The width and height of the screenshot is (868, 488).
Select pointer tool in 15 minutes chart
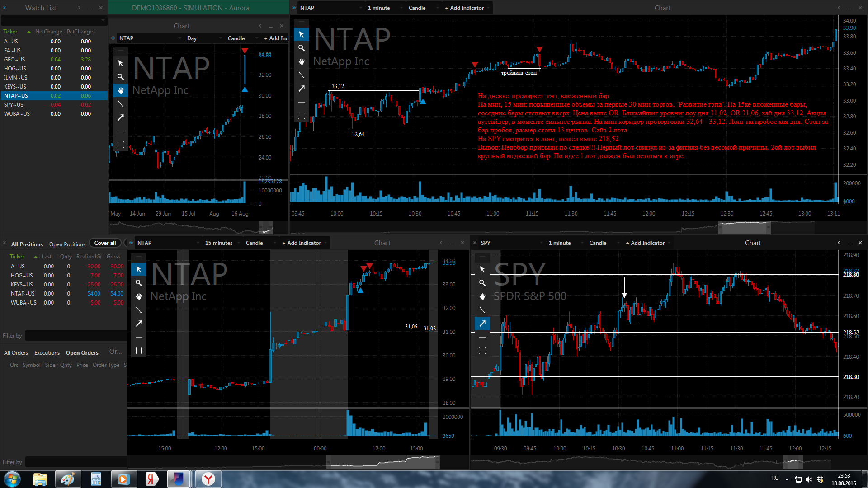[139, 269]
